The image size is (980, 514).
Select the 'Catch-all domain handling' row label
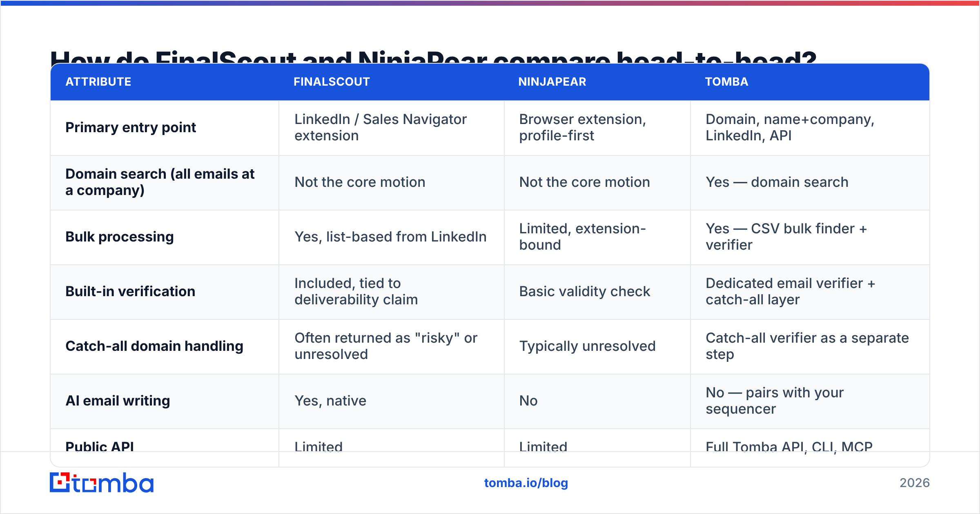click(x=154, y=346)
